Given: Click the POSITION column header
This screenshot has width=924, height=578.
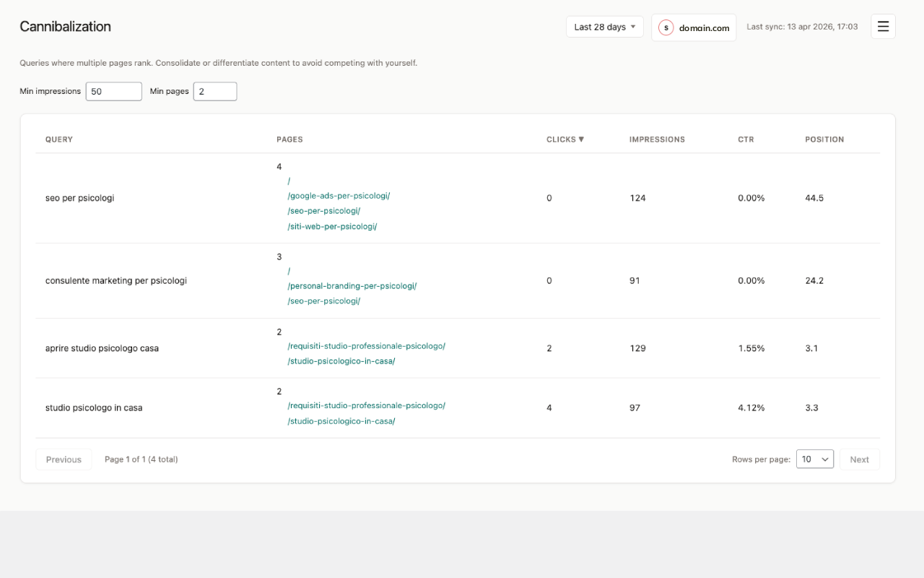Looking at the screenshot, I should tap(824, 139).
